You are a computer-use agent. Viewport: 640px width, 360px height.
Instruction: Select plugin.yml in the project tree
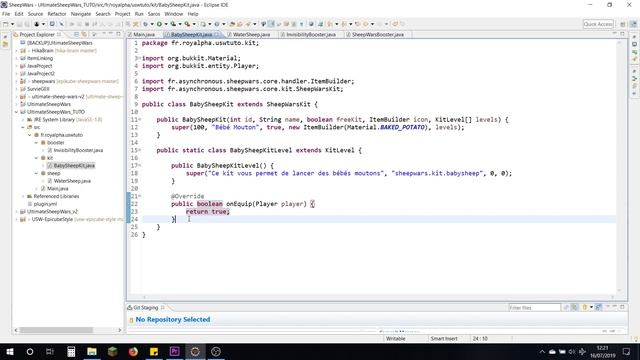pyautogui.click(x=45, y=204)
